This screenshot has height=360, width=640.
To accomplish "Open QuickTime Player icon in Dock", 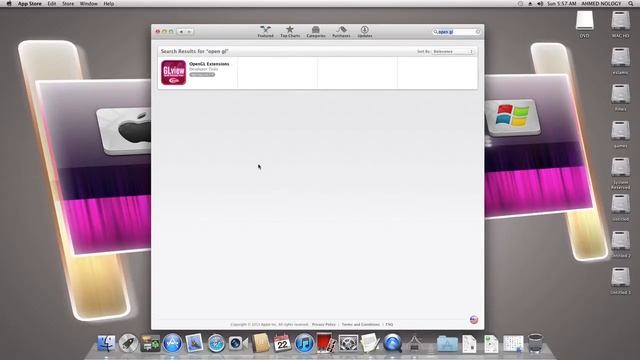I will (x=392, y=343).
